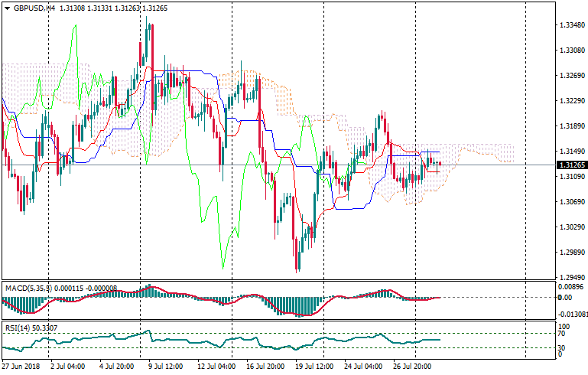The width and height of the screenshot is (588, 375).
Task: Click the RSI 70 level label
Action: click(562, 334)
